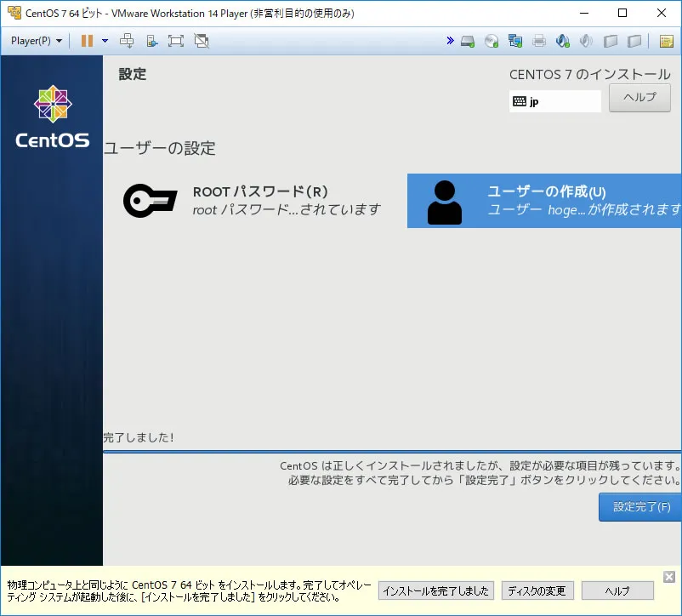Click the root key icon
Viewport: 682px width, 616px height.
click(x=150, y=201)
